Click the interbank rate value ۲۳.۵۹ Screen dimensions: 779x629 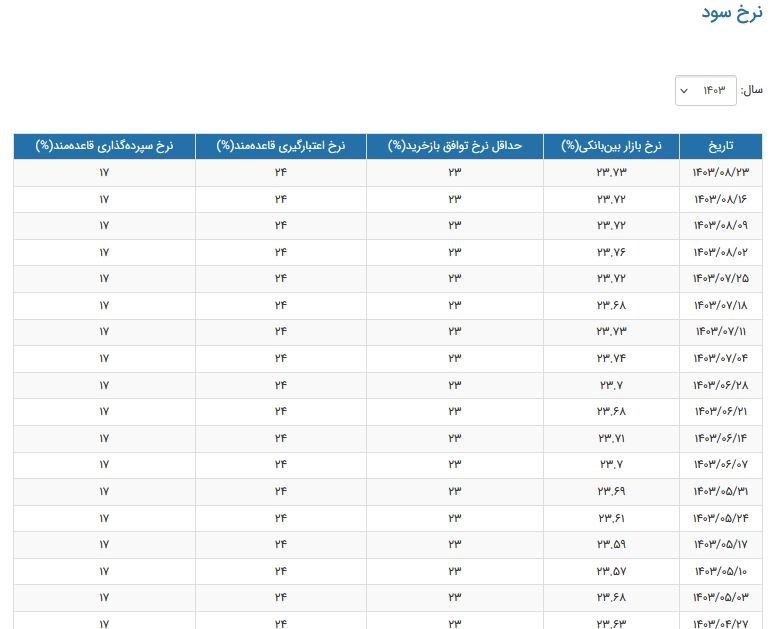click(611, 544)
